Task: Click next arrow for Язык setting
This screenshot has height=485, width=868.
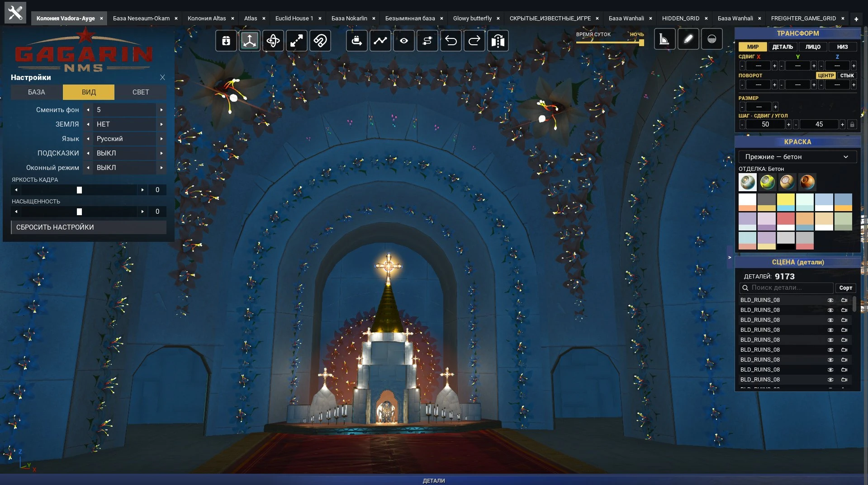Action: click(161, 139)
